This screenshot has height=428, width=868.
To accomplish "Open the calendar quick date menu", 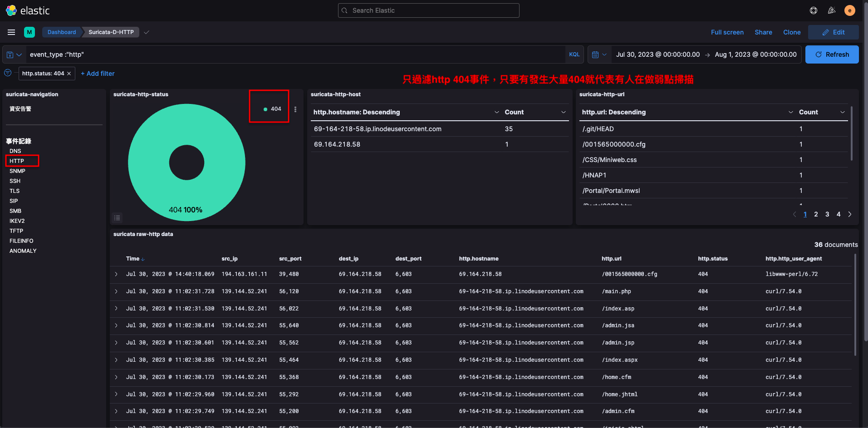I will (599, 54).
